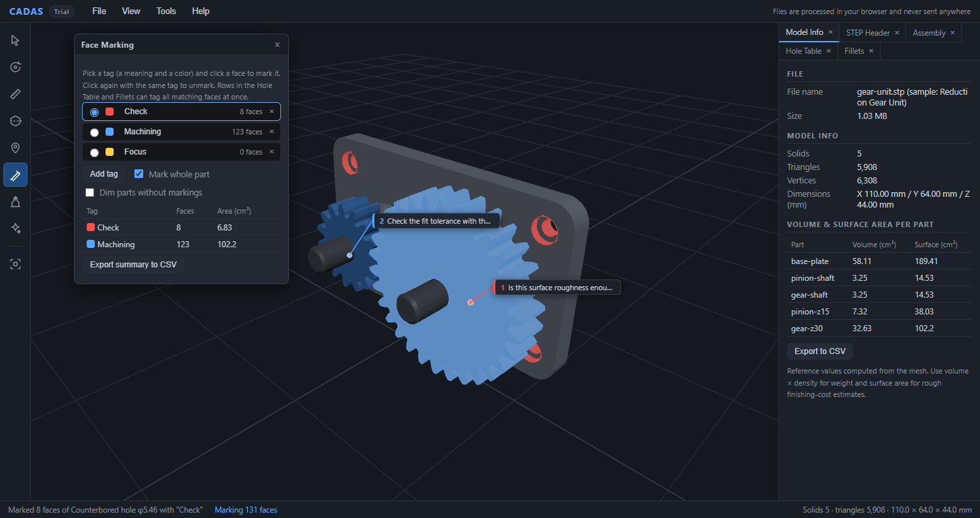Image resolution: width=980 pixels, height=518 pixels.
Task: Open the File menu
Action: click(x=99, y=11)
